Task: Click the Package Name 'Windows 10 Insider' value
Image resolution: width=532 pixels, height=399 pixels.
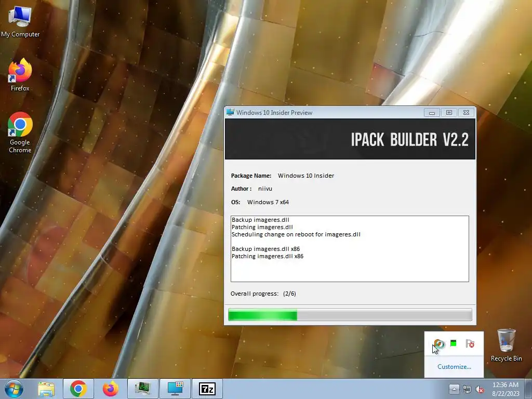Action: [x=306, y=176]
